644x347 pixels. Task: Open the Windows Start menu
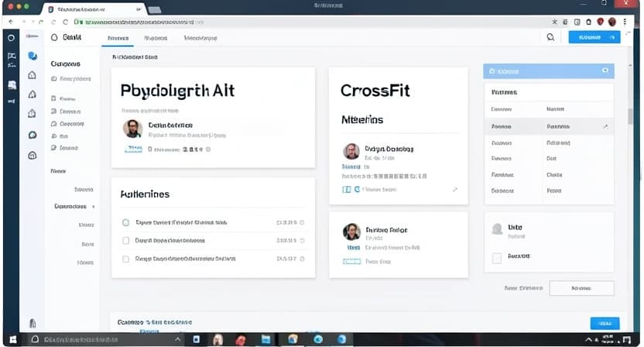coord(12,340)
